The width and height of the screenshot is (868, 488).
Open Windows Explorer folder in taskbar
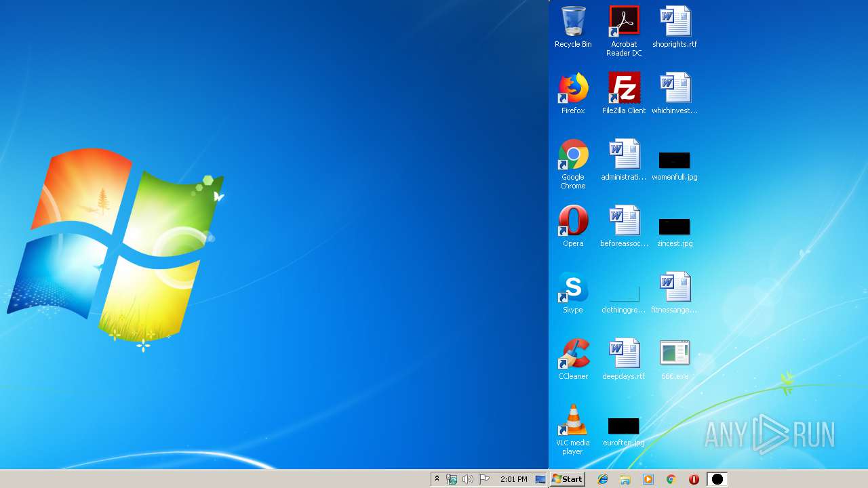click(625, 479)
